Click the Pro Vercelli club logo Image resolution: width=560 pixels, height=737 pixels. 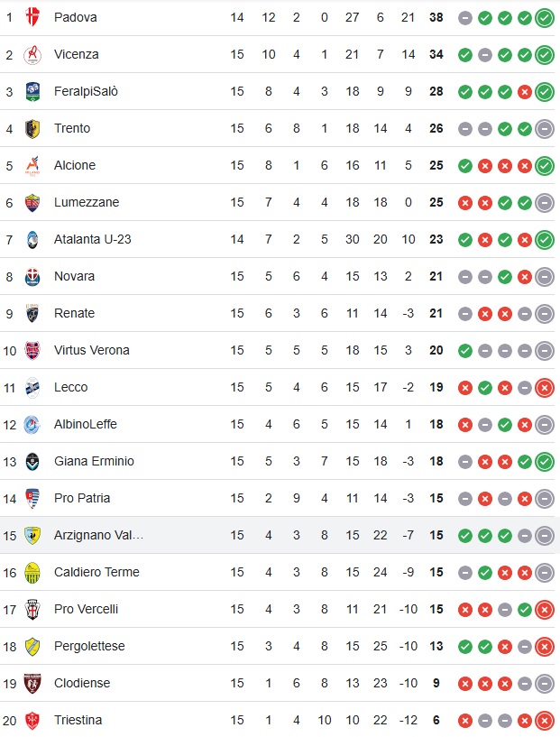tap(32, 610)
